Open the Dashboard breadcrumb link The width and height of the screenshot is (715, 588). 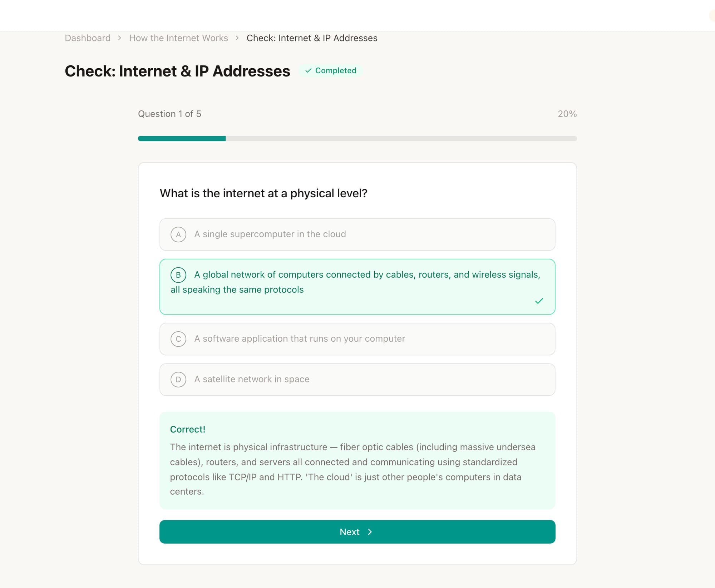[88, 38]
